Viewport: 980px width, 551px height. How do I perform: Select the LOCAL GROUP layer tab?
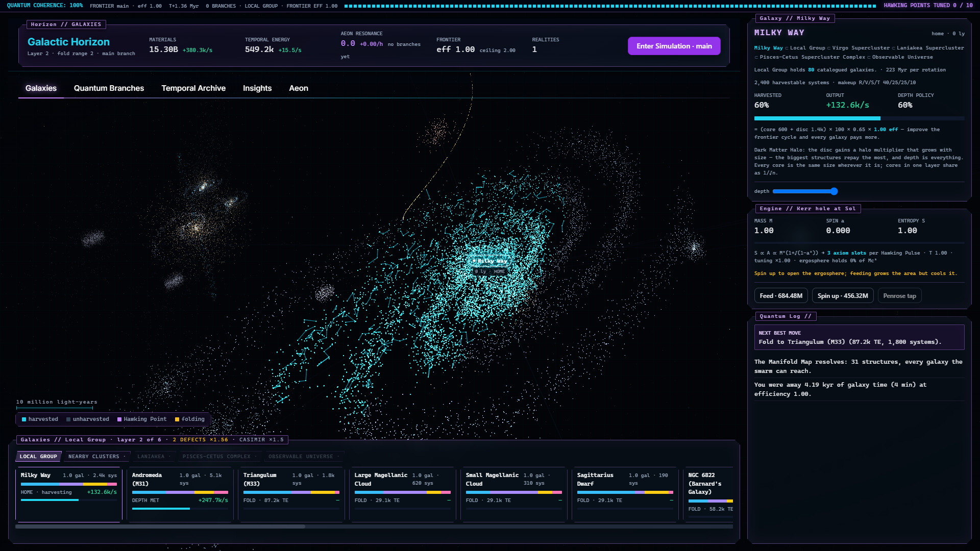point(38,457)
